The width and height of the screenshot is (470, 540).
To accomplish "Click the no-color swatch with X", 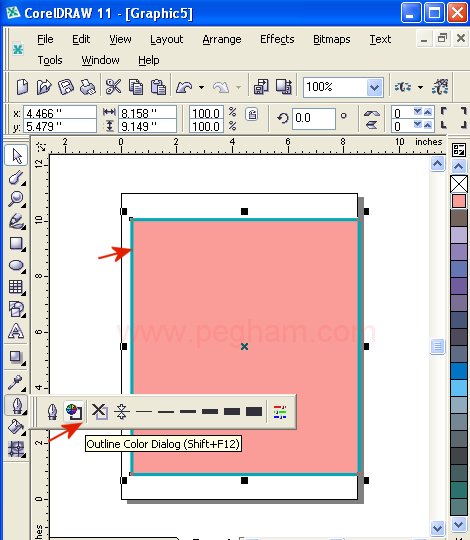I will pyautogui.click(x=459, y=184).
